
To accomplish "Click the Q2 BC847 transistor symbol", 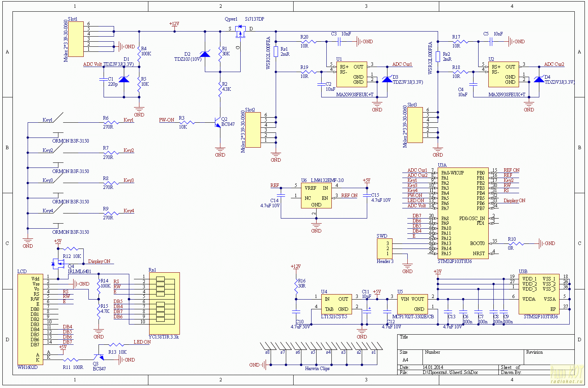I will tap(218, 123).
